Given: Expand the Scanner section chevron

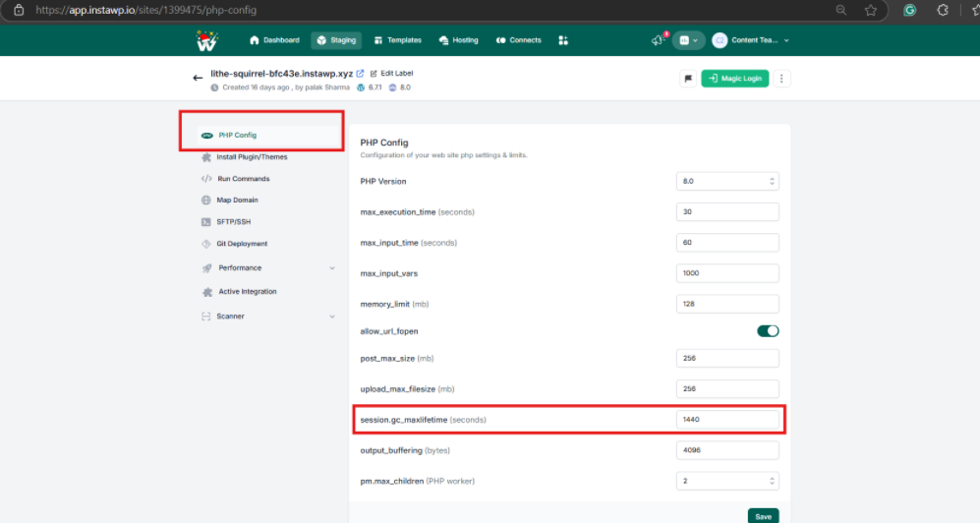Looking at the screenshot, I should pos(332,317).
